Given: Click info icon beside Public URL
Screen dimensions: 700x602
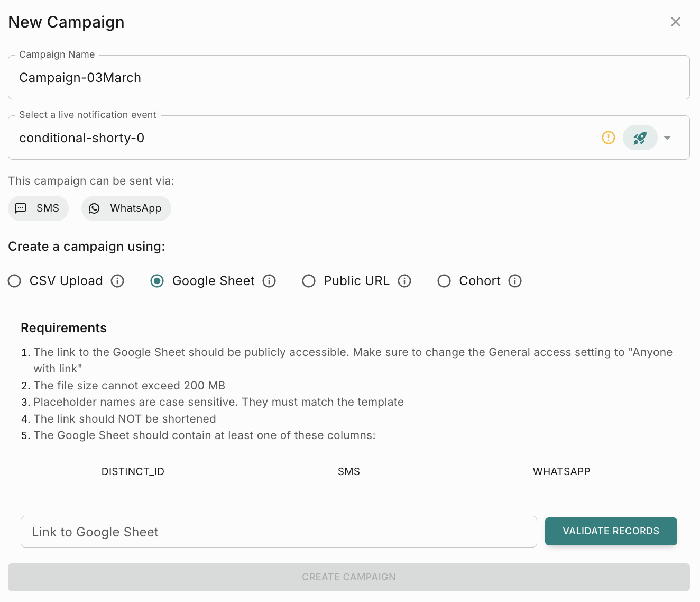Looking at the screenshot, I should click(404, 281).
